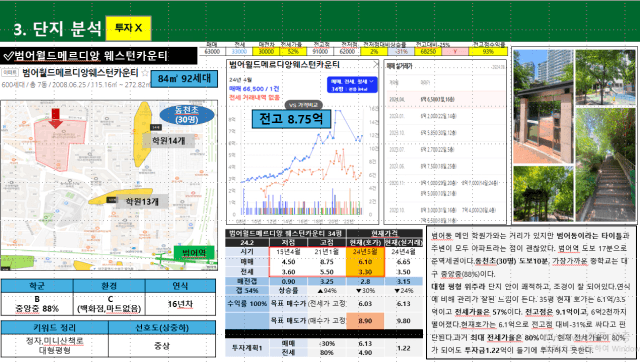This screenshot has height=363, width=640.
Task: Select the 15년4월 저점 시기 cell
Action: (x=288, y=252)
